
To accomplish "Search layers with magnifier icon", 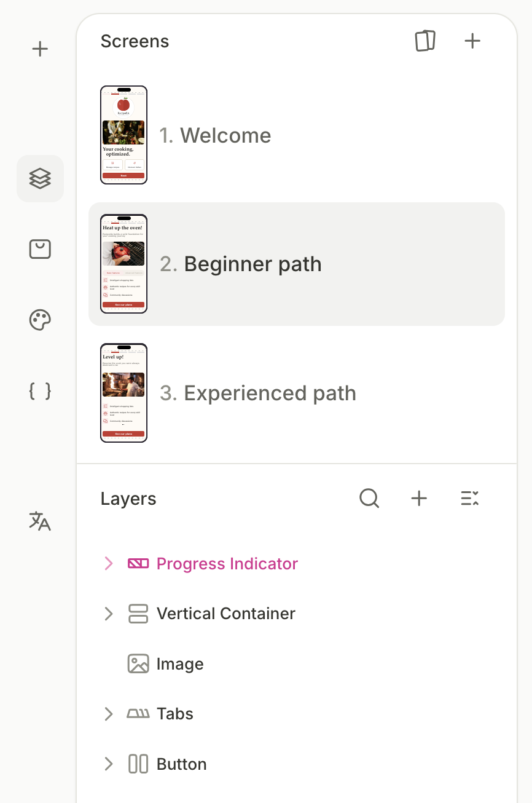I will [x=369, y=498].
